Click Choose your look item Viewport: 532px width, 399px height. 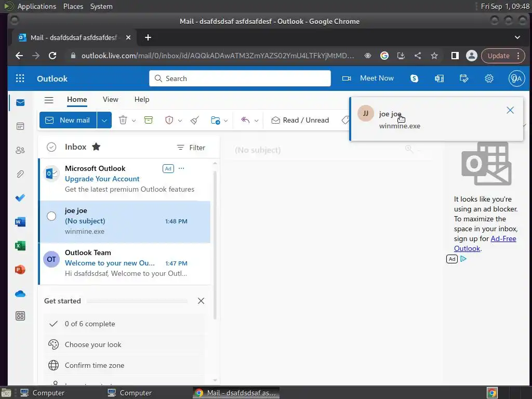coord(125,344)
